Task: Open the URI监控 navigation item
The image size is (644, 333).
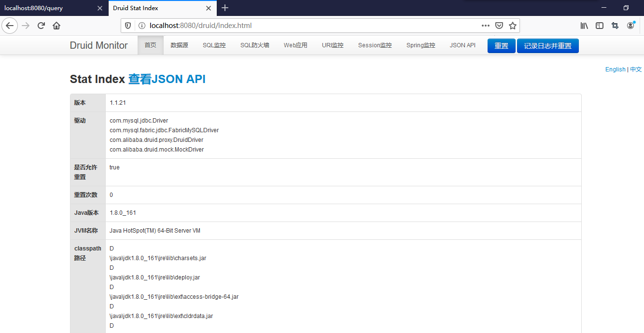Action: coord(333,45)
